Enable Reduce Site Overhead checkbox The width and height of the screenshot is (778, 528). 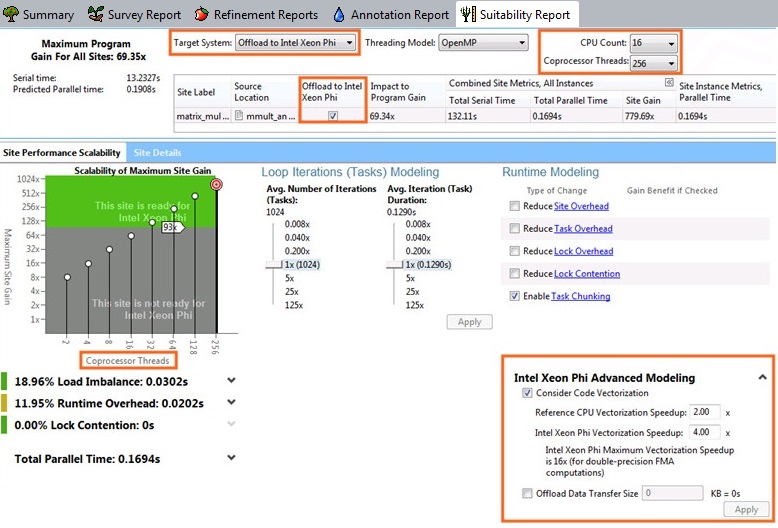pos(514,206)
